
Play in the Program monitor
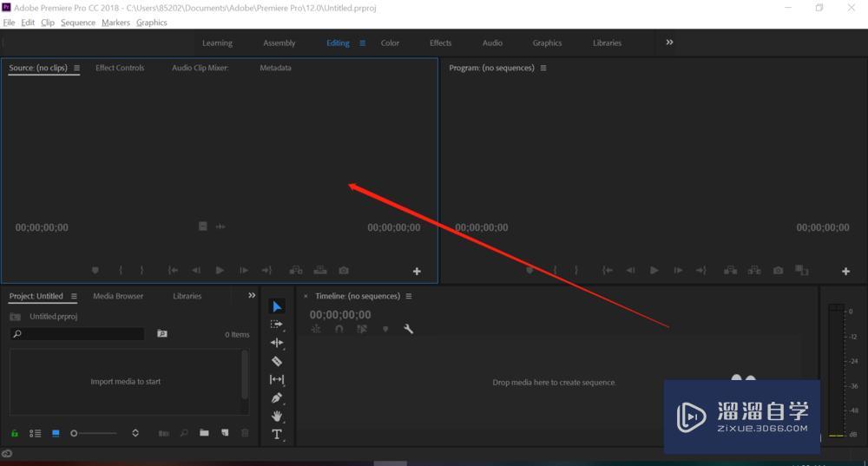[x=654, y=270]
